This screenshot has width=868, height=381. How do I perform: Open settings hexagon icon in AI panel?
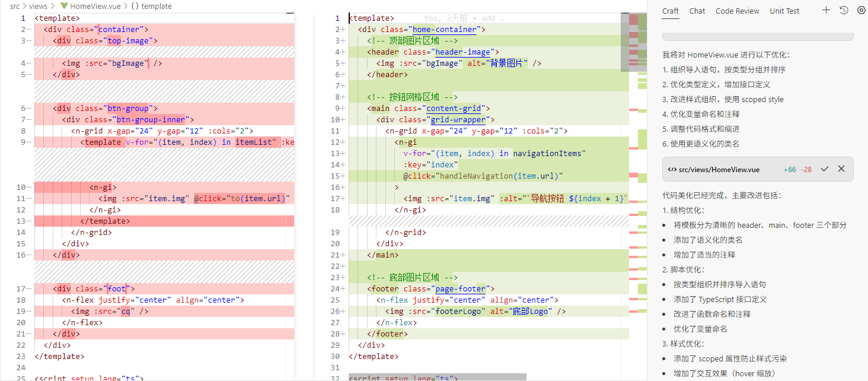coord(861,10)
